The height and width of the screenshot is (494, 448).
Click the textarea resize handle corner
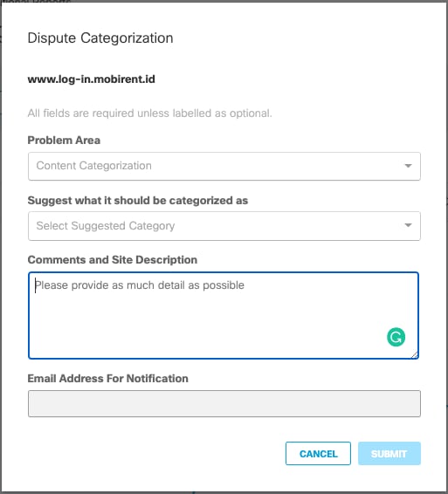[x=415, y=355]
